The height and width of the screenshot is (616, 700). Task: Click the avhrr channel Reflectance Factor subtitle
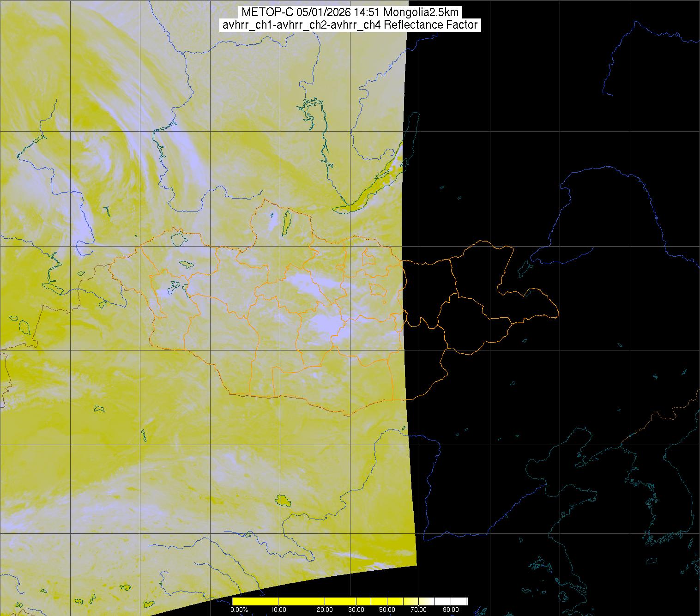(x=350, y=25)
